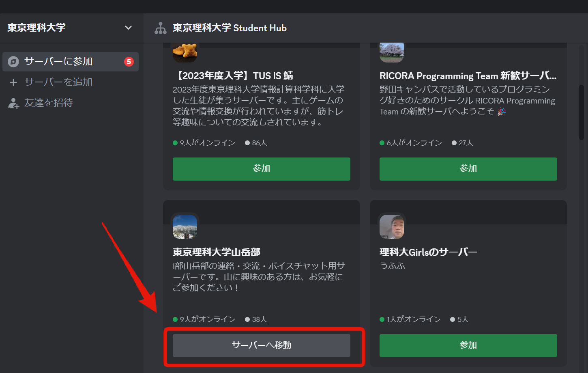This screenshot has width=588, height=373.
Task: Join the TUS IS 鯖 server with 参加
Action: (x=262, y=169)
